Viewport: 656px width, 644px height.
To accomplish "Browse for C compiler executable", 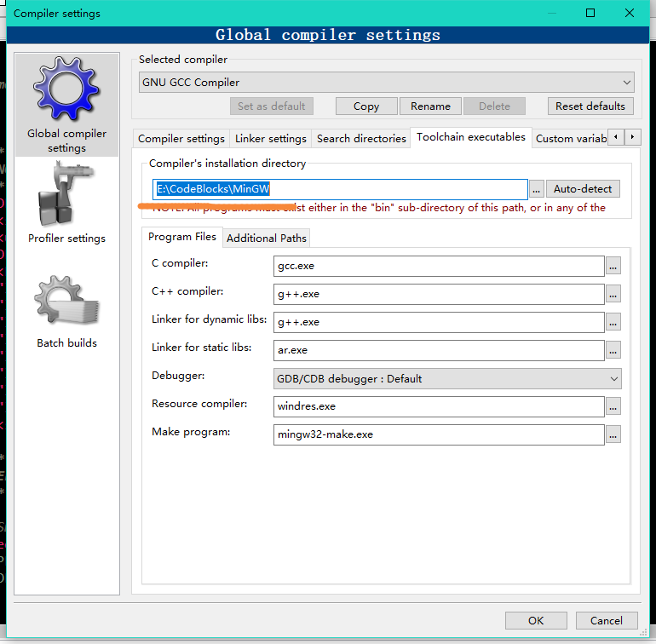I will point(613,266).
